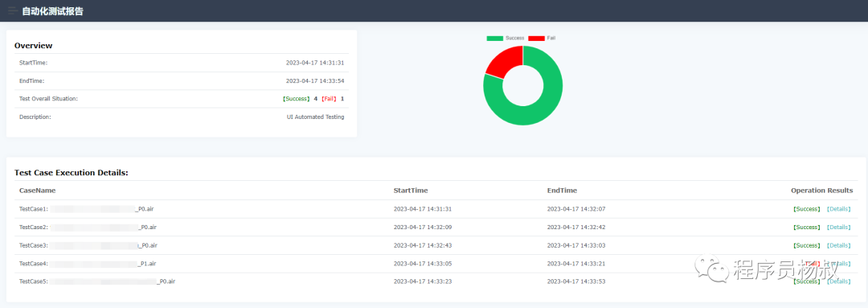Viewport: 868px width, 308px height.
Task: Select TestCase3 end time 14:33:03
Action: [576, 245]
